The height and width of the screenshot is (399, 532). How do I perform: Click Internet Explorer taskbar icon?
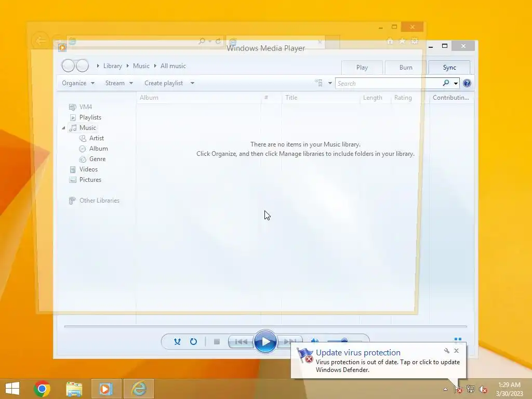139,389
